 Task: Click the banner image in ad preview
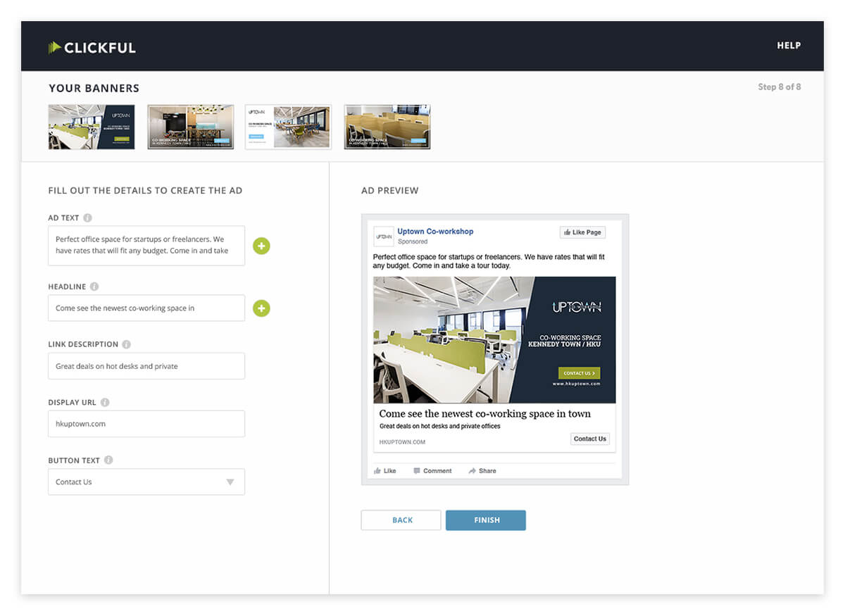click(494, 340)
